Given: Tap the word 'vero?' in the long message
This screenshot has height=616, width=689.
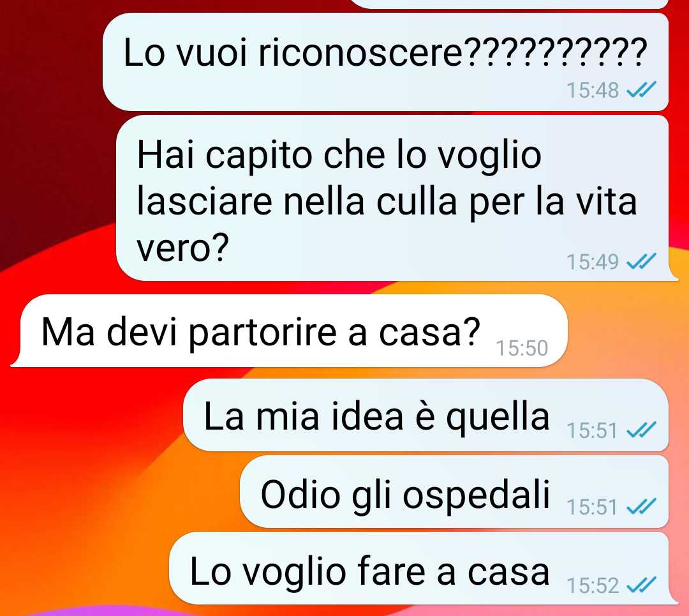Looking at the screenshot, I should tap(183, 248).
